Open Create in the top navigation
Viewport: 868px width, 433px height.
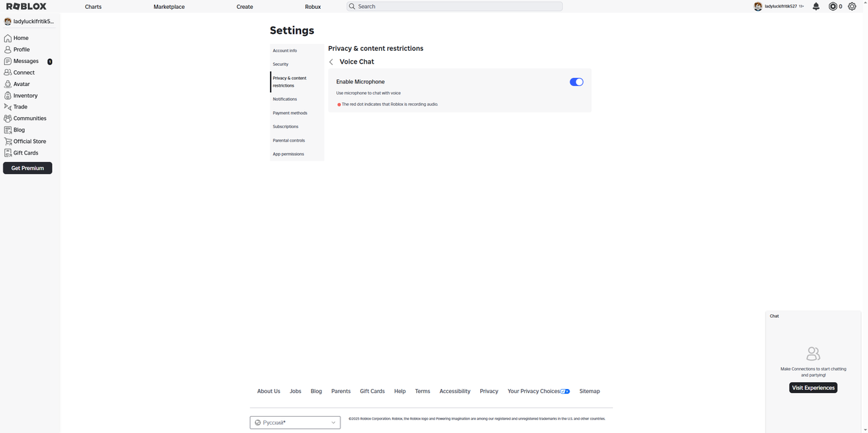click(245, 7)
